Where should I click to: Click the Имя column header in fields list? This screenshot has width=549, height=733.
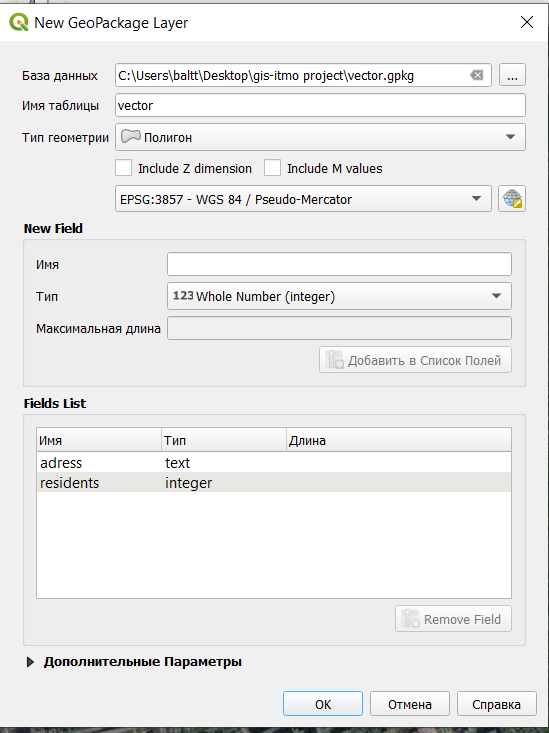click(99, 440)
